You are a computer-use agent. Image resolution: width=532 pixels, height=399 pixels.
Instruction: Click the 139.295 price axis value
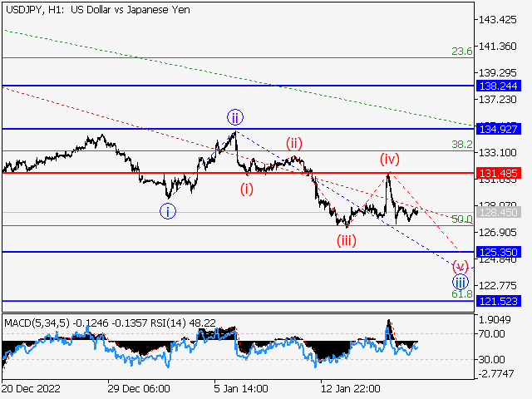[x=497, y=73]
